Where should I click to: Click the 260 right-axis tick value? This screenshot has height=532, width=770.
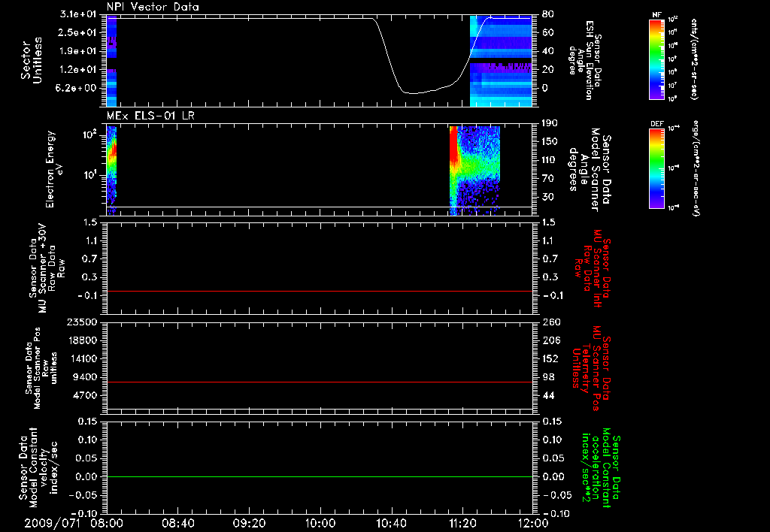(x=551, y=322)
